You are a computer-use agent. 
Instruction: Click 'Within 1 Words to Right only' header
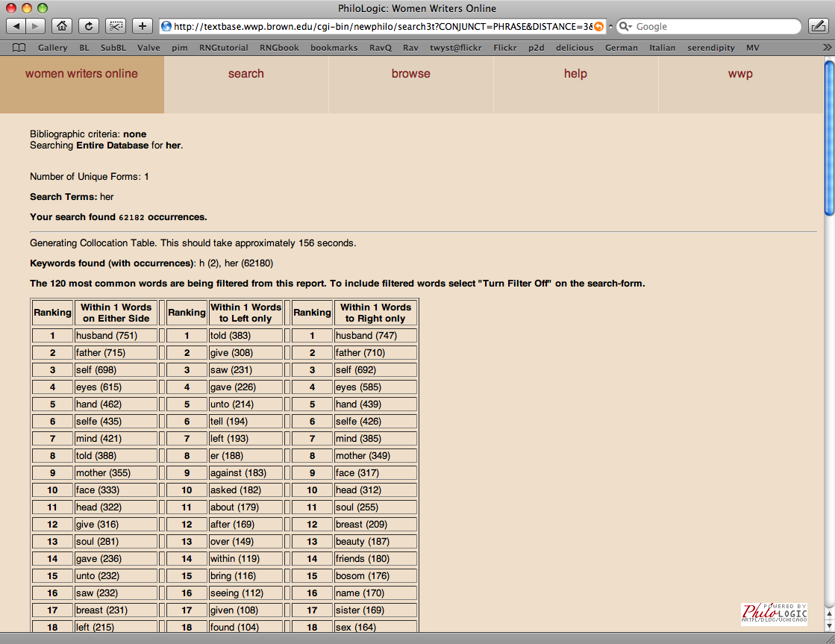coord(375,313)
